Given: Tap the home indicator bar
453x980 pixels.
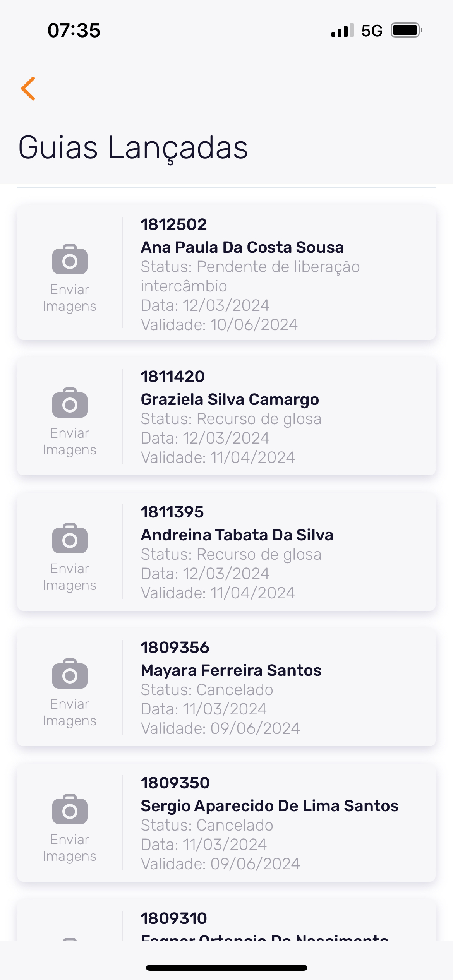Looking at the screenshot, I should coord(226,968).
